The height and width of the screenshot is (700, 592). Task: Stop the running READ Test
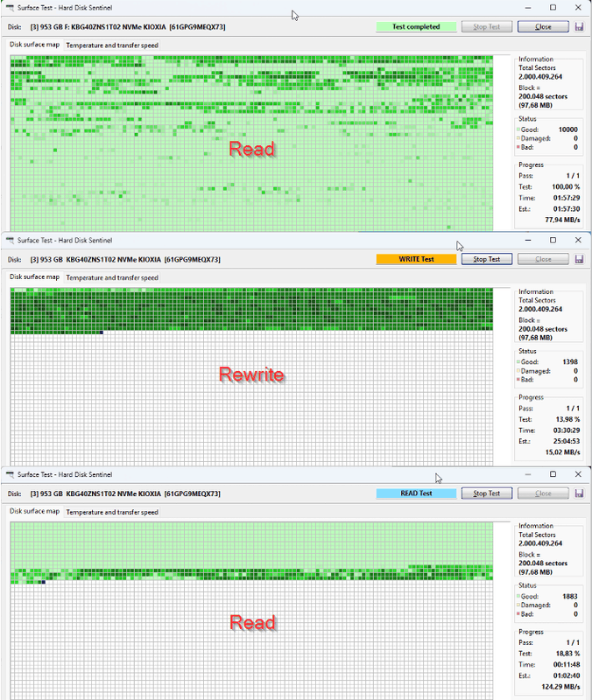click(487, 493)
